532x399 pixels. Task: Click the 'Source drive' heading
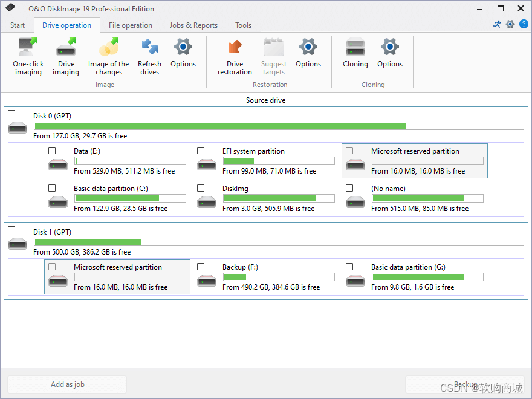(x=265, y=100)
